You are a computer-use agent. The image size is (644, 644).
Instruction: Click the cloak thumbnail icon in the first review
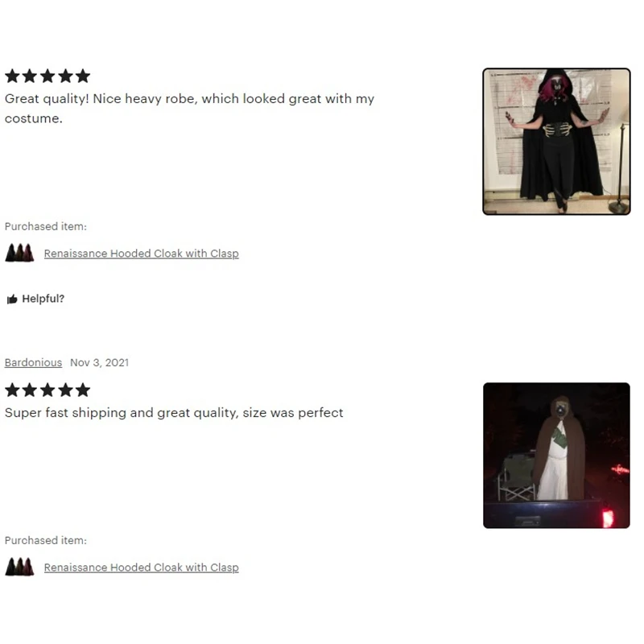(19, 253)
